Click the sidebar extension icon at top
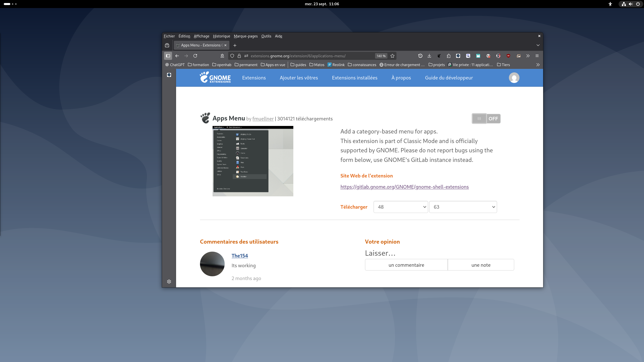The width and height of the screenshot is (644, 362). click(169, 75)
